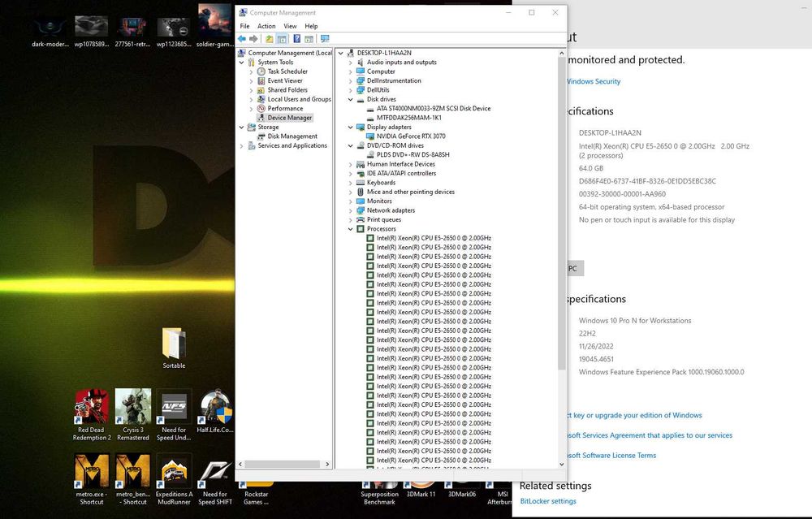This screenshot has height=519, width=812.
Task: Select the wp1078589... desktop image file
Action: tap(92, 31)
